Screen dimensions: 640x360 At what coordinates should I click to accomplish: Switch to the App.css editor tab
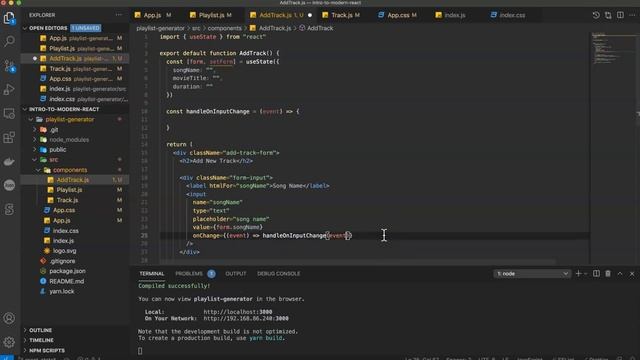[398, 15]
